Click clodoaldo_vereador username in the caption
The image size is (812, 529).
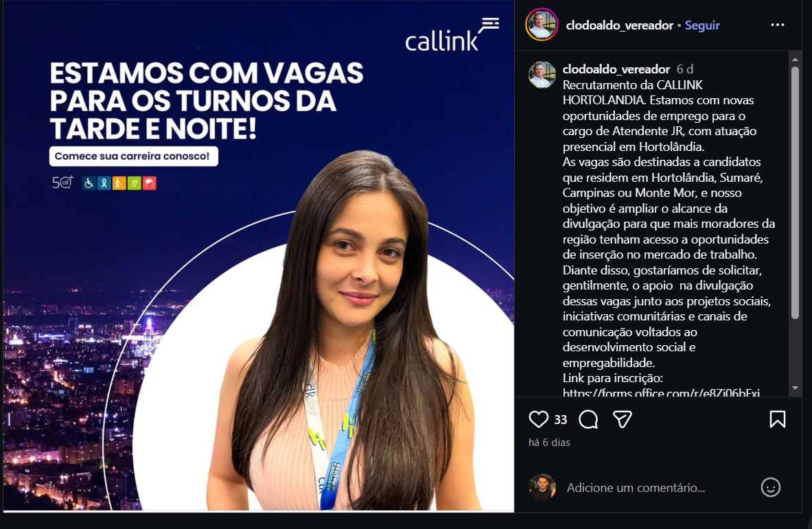coord(616,69)
